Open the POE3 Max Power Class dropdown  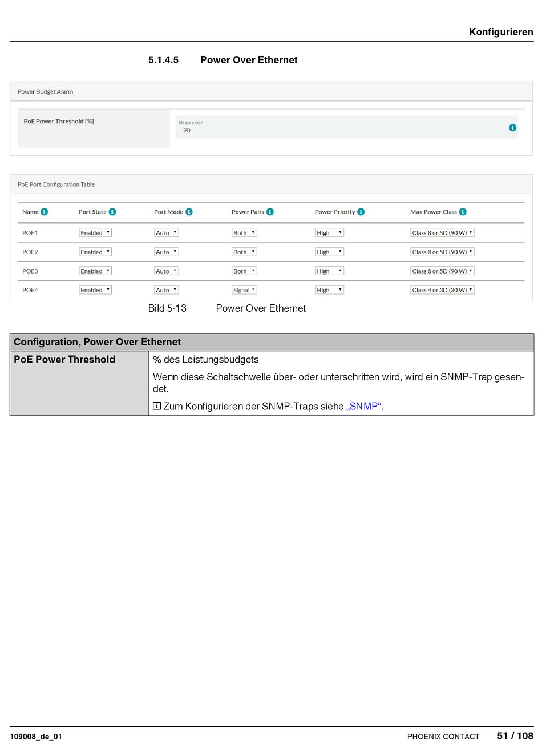point(443,271)
